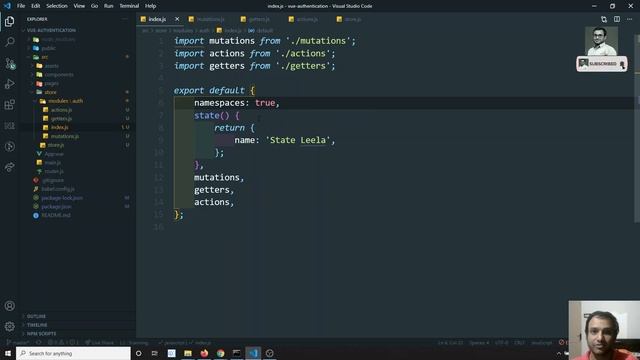Open Explorer panel more actions ellipsis
Viewport: 640px width, 360px height.
pos(124,19)
